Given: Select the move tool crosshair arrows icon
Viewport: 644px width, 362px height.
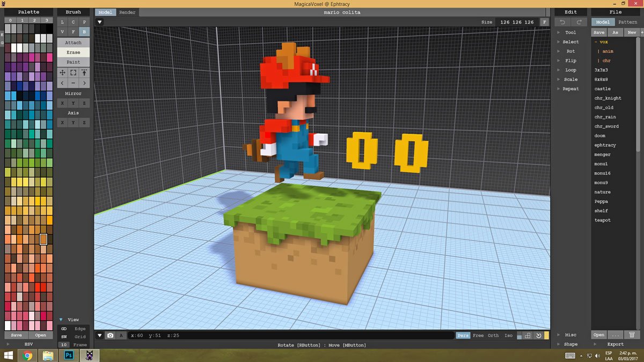Looking at the screenshot, I should point(62,72).
